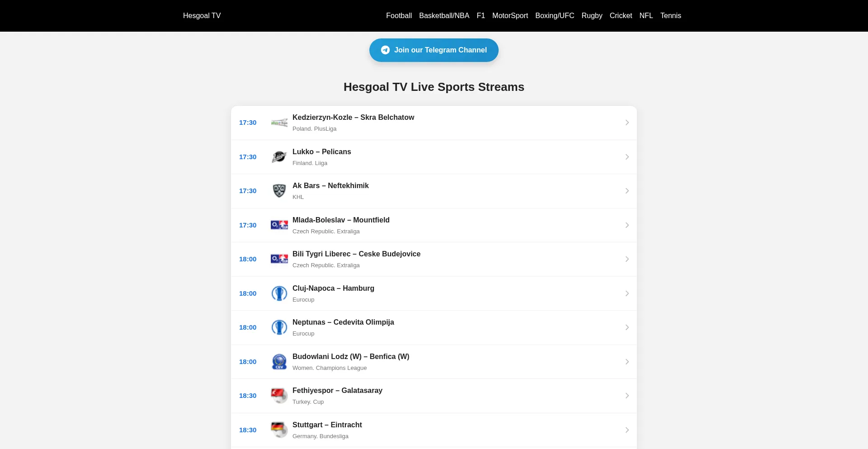
Task: Click the KHL logo beside Ak Bars – Neftekhimik
Action: (x=279, y=191)
